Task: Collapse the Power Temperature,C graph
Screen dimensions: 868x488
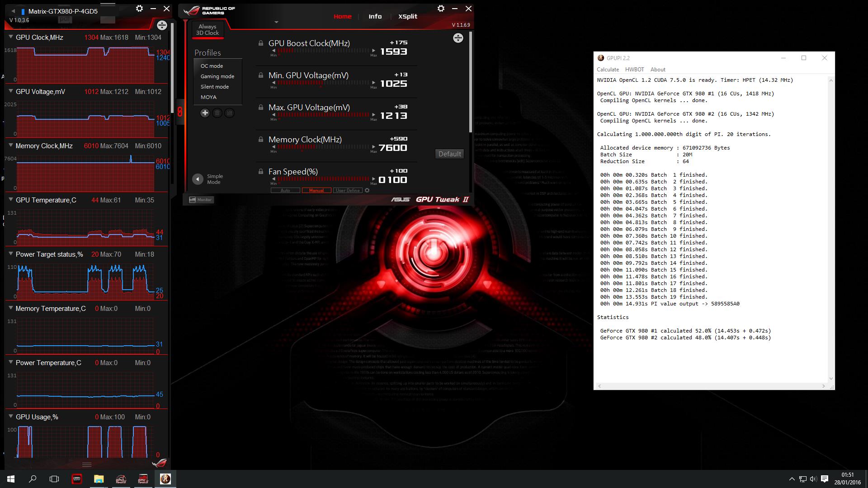Action: pos(10,363)
